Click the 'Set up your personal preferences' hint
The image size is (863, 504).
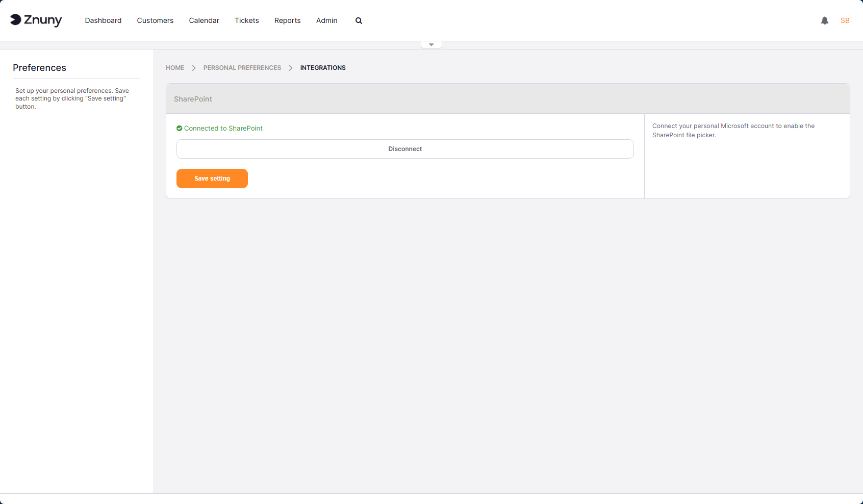[x=72, y=98]
